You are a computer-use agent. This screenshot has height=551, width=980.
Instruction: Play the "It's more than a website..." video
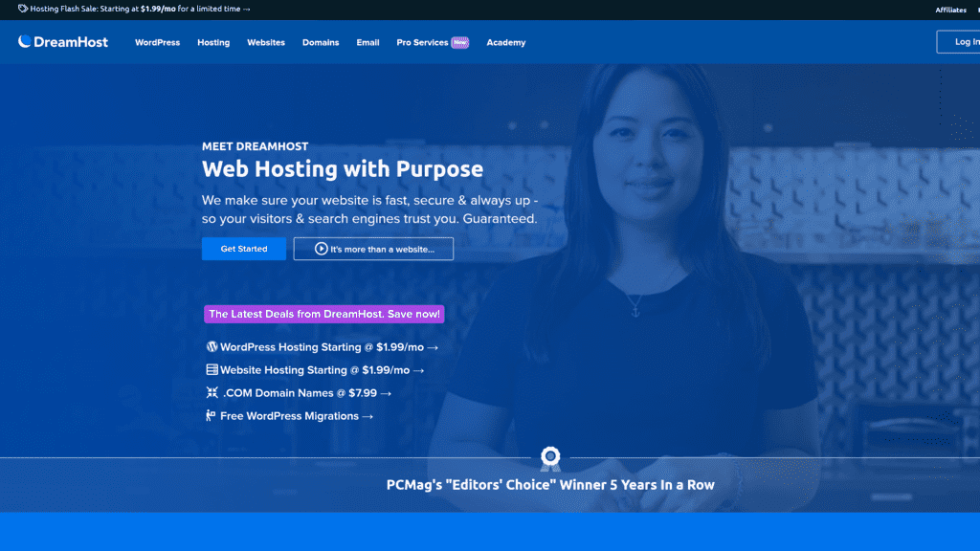(x=374, y=249)
